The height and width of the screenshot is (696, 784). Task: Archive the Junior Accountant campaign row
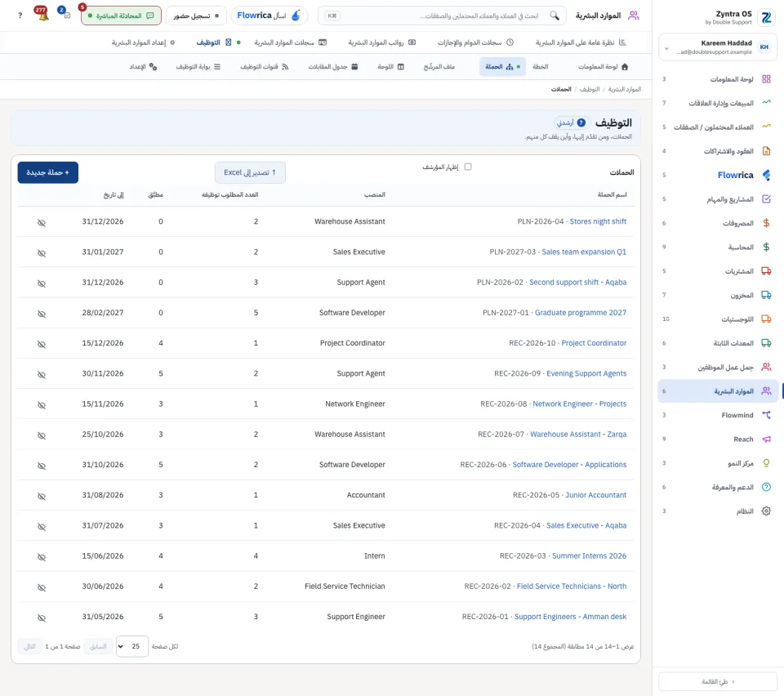[x=42, y=497]
